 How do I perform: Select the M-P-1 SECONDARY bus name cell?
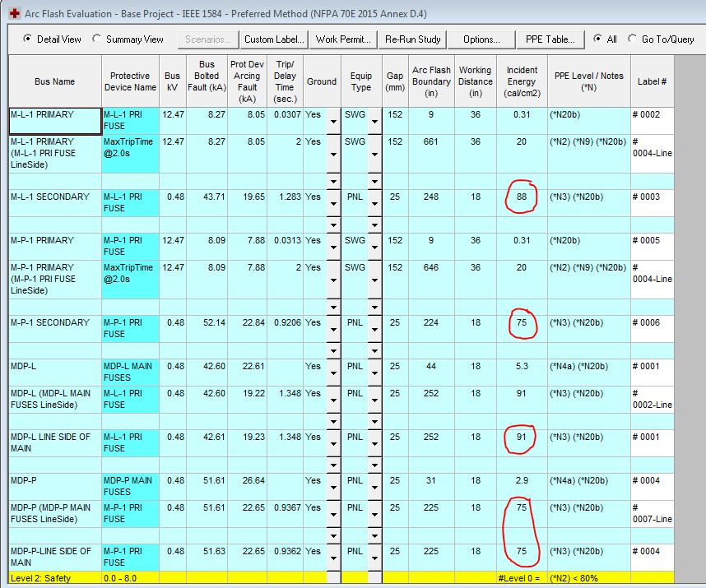(55, 329)
